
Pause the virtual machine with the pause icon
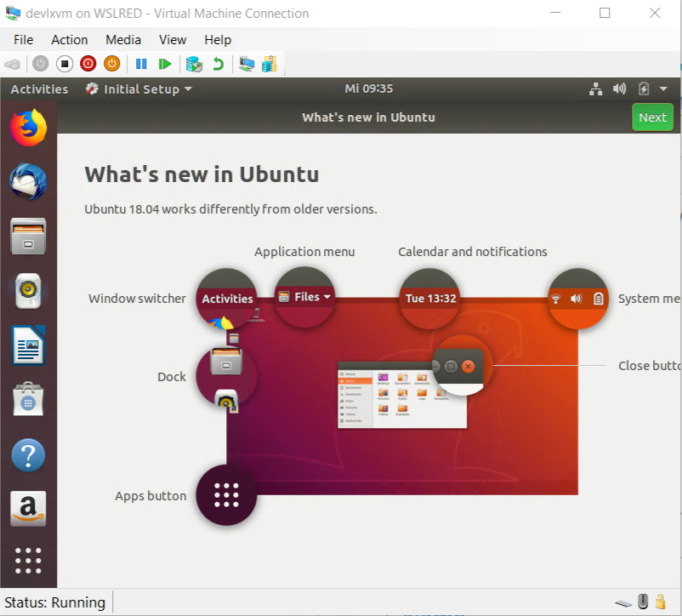pyautogui.click(x=141, y=64)
